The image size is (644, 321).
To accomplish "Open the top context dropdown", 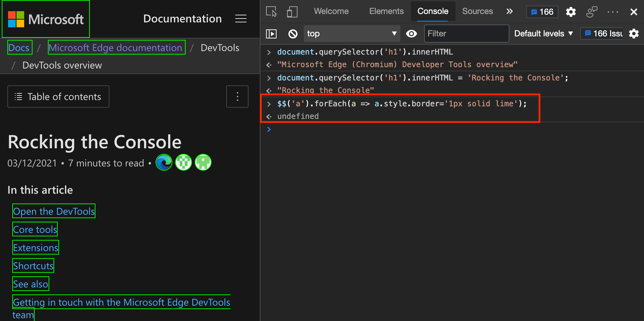I will (352, 34).
